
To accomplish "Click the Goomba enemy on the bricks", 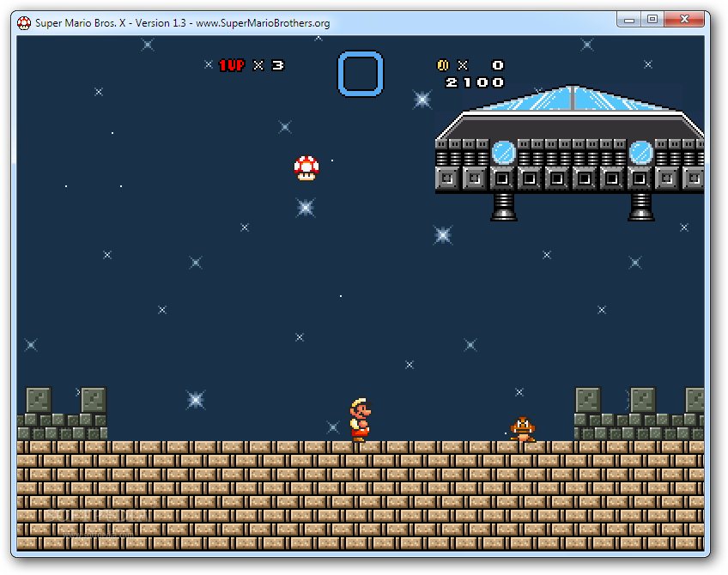I will 523,429.
